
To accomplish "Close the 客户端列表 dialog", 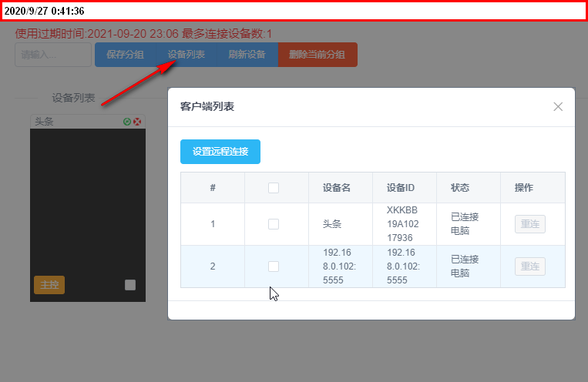I will pyautogui.click(x=558, y=107).
